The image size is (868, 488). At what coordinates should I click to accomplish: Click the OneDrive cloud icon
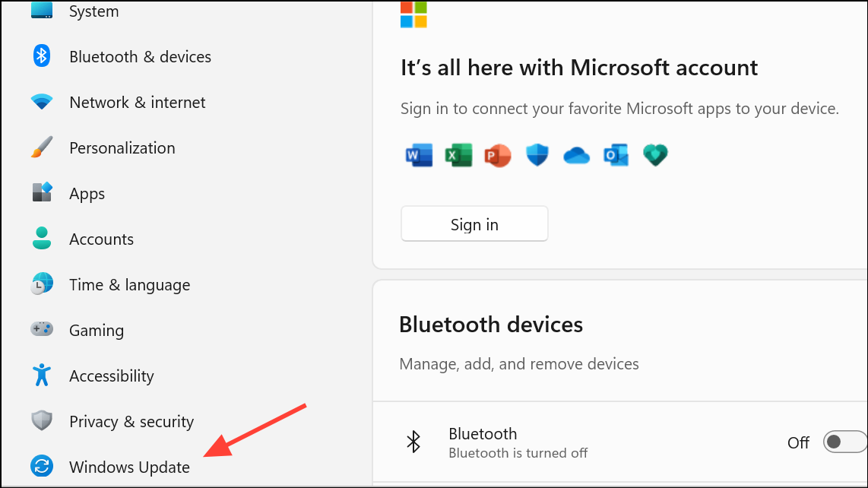tap(576, 156)
